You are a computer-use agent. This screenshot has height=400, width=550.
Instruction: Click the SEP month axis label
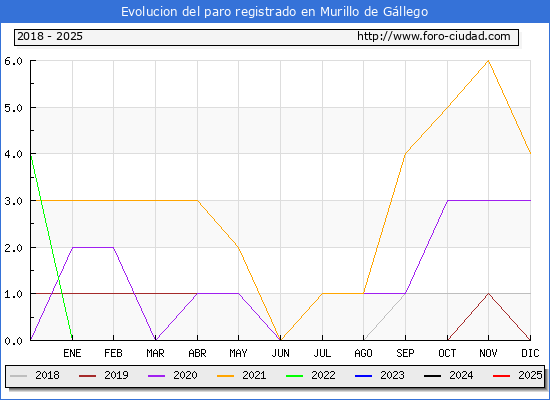click(405, 353)
